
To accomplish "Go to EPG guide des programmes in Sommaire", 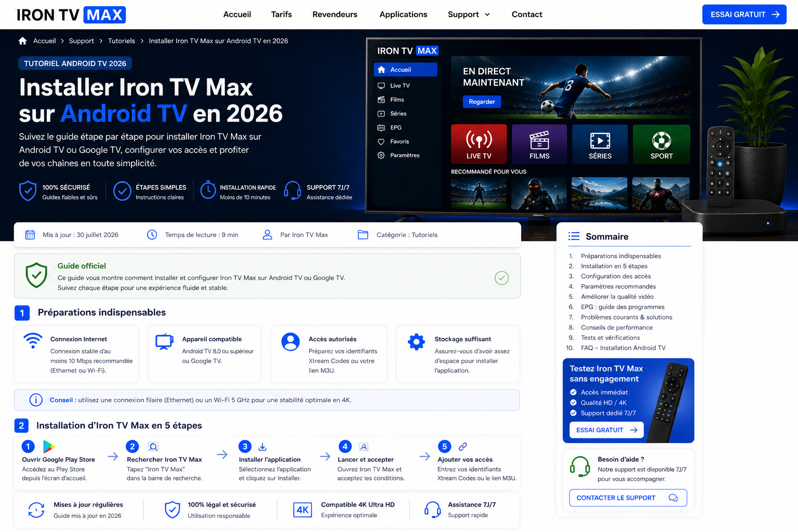I will [622, 307].
